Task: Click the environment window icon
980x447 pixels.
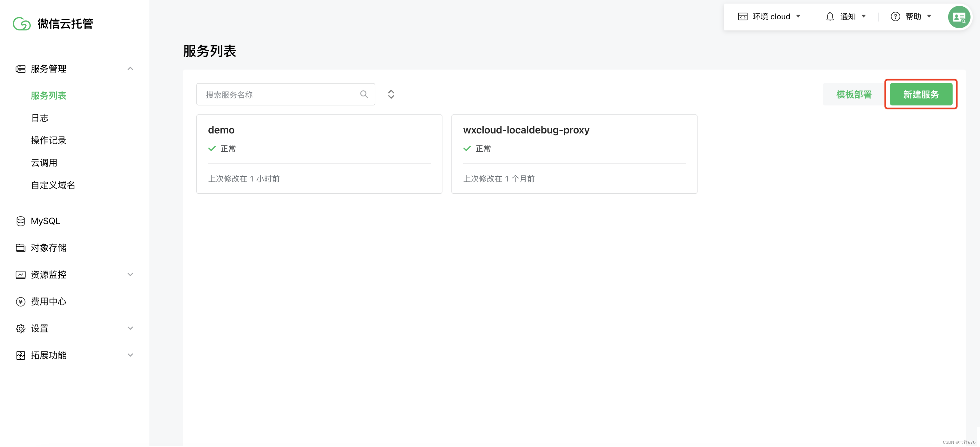Action: pyautogui.click(x=743, y=16)
